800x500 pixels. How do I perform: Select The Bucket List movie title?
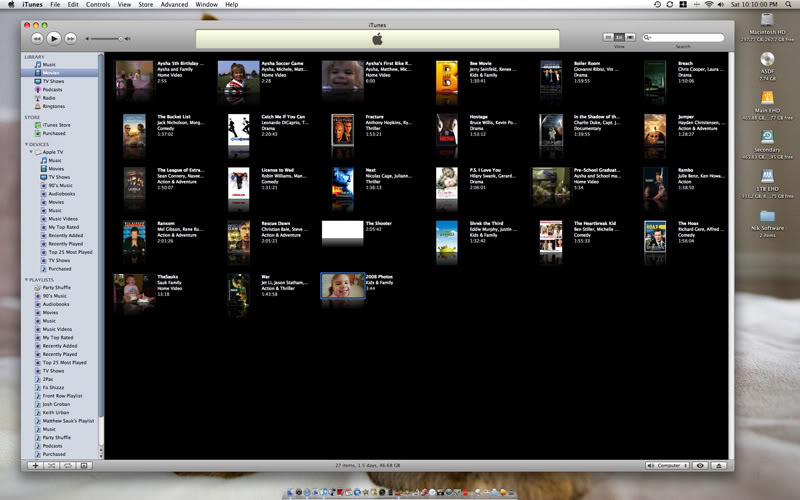pos(173,117)
